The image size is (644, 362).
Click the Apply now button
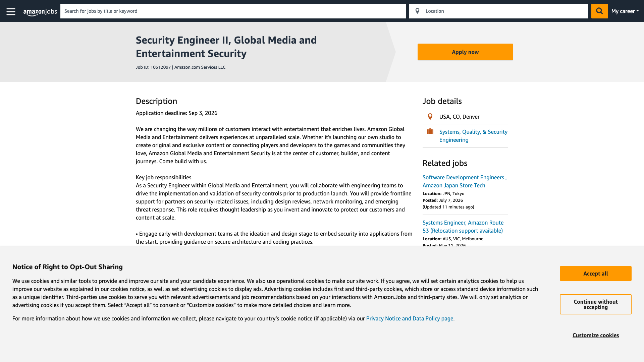tap(465, 52)
